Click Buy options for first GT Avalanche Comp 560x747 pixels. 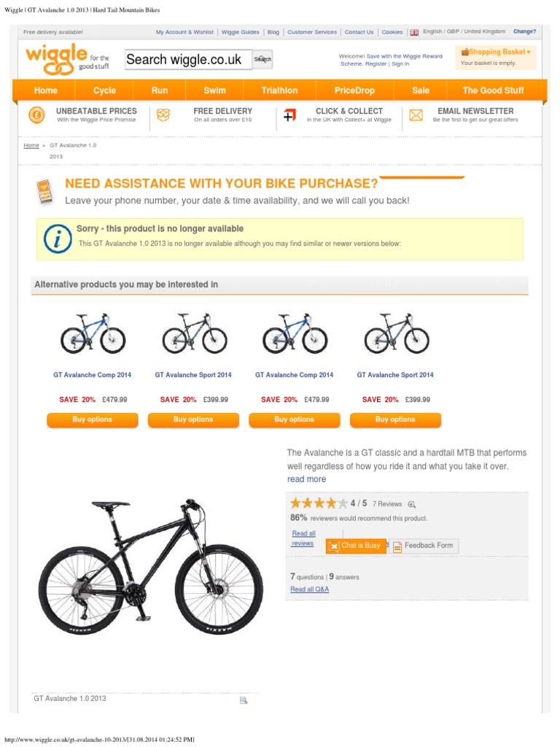(92, 419)
